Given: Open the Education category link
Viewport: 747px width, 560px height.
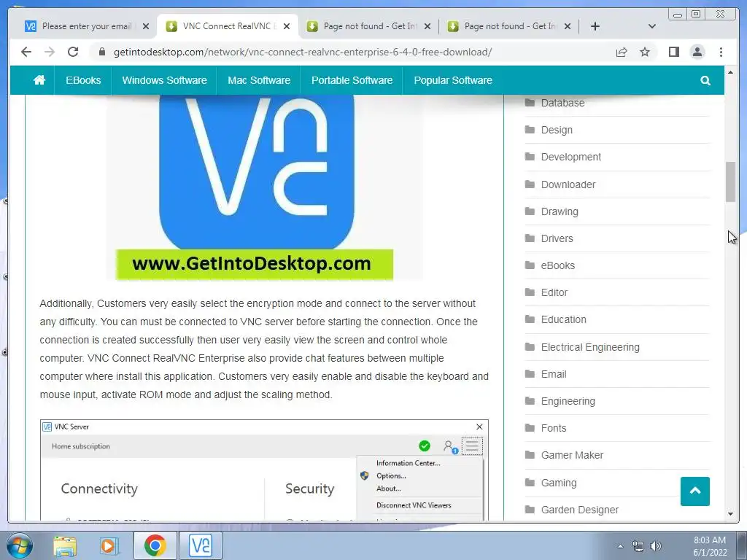Looking at the screenshot, I should coord(563,319).
